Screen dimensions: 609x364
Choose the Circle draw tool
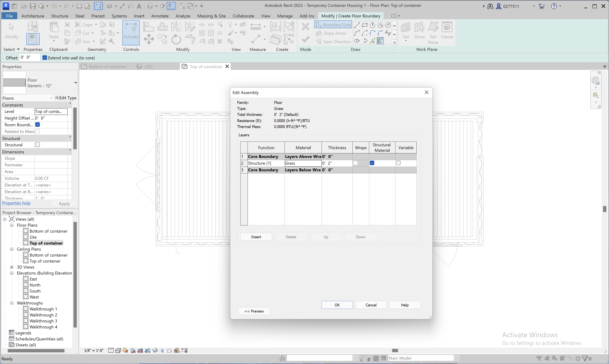point(388,25)
